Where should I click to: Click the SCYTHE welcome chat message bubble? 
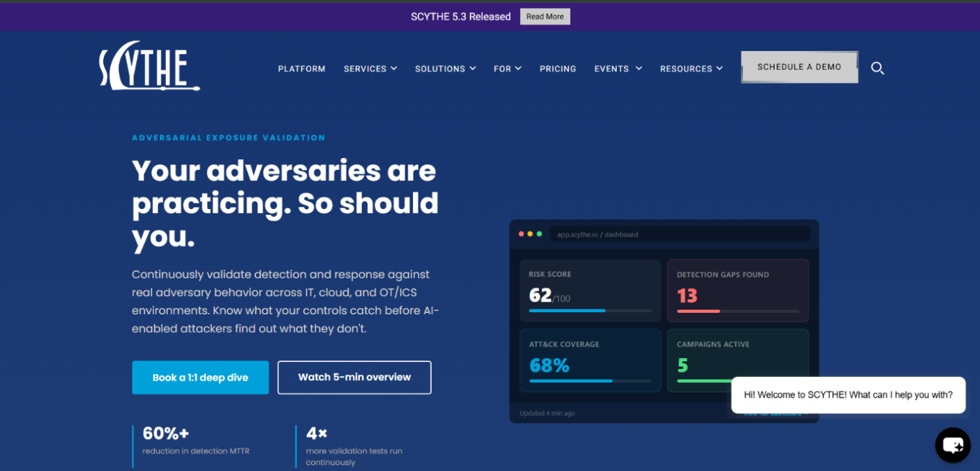pos(848,395)
